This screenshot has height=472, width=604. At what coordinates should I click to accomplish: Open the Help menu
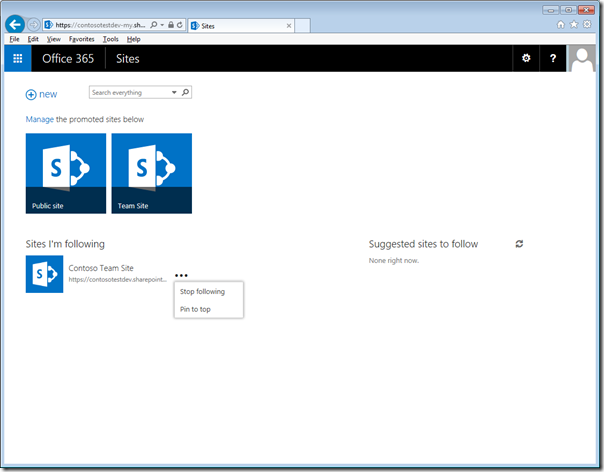(134, 39)
